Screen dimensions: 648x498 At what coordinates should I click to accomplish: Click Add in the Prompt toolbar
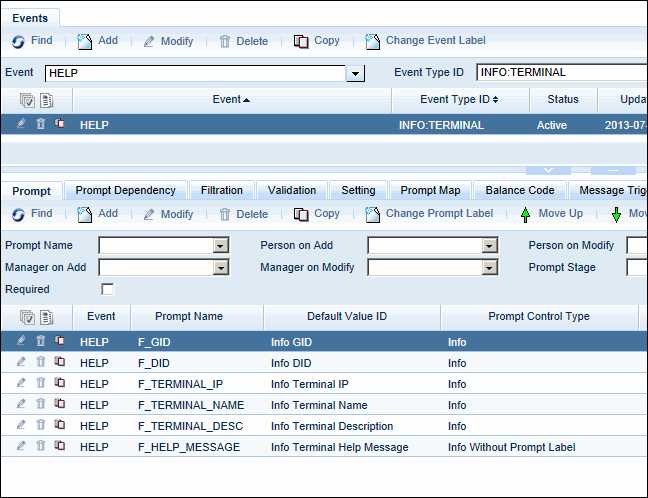[97, 214]
